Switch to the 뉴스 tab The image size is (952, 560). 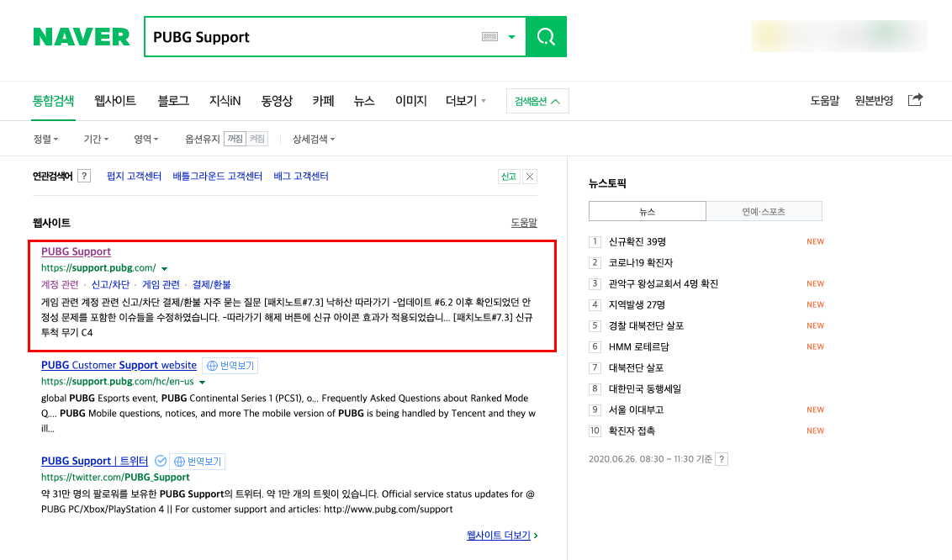point(364,101)
